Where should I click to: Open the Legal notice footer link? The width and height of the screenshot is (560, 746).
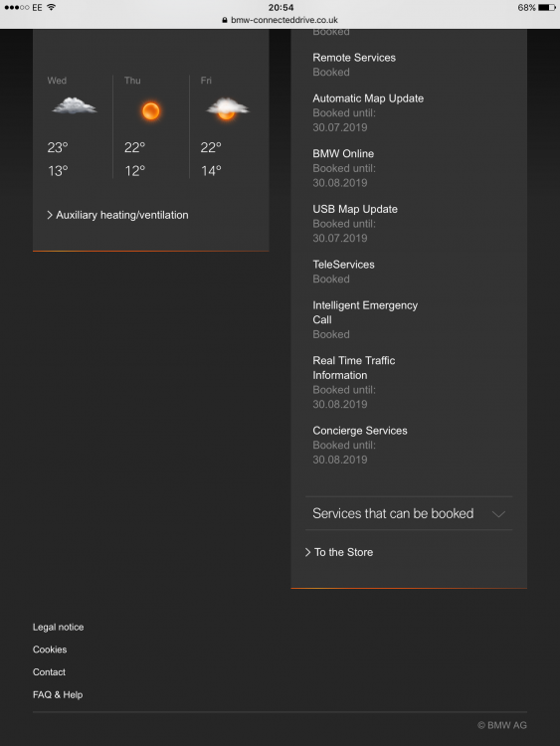click(x=58, y=627)
